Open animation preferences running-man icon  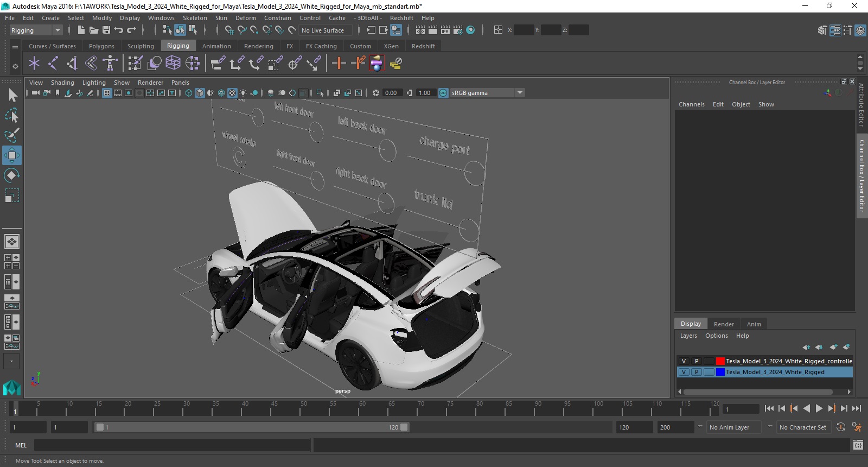pyautogui.click(x=857, y=427)
